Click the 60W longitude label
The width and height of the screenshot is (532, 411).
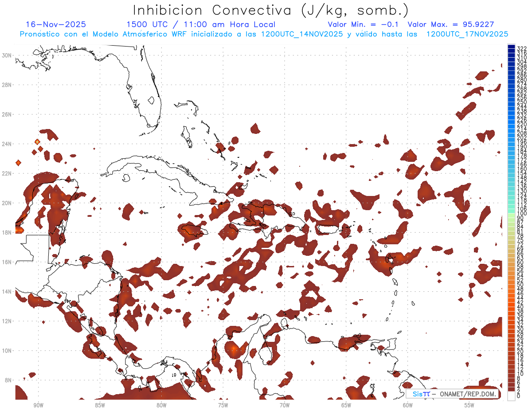tap(408, 405)
